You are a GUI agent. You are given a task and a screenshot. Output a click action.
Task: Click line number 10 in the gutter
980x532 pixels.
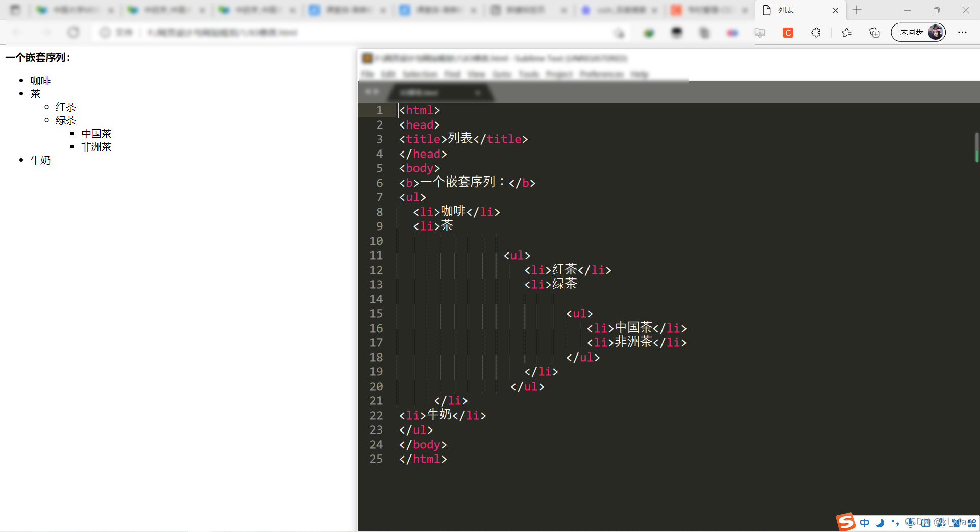pyautogui.click(x=376, y=241)
